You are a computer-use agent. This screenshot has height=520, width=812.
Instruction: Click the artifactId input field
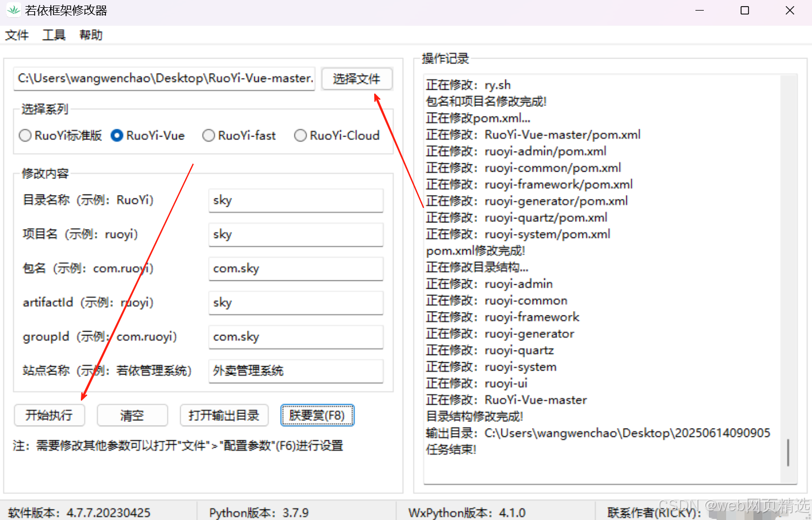[x=296, y=303]
